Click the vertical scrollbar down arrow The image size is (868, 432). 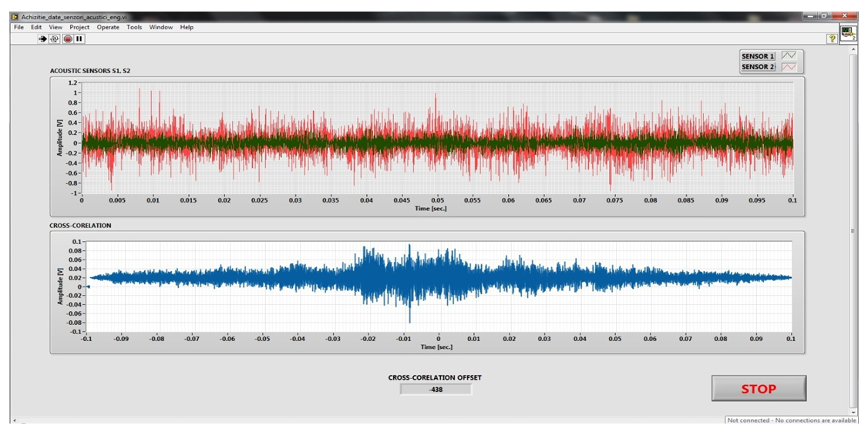(853, 411)
